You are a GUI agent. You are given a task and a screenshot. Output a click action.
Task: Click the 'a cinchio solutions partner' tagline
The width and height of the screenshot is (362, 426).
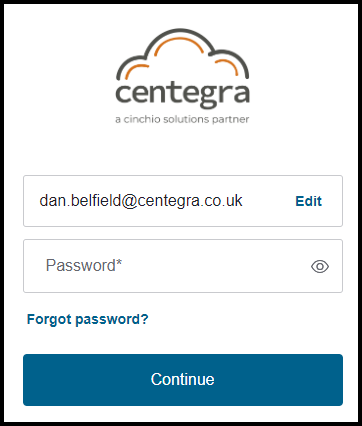click(x=182, y=119)
